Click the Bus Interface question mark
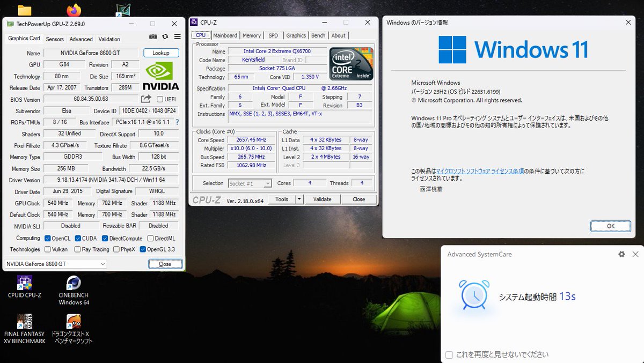Screen dimensions: 644x363 click(x=177, y=122)
